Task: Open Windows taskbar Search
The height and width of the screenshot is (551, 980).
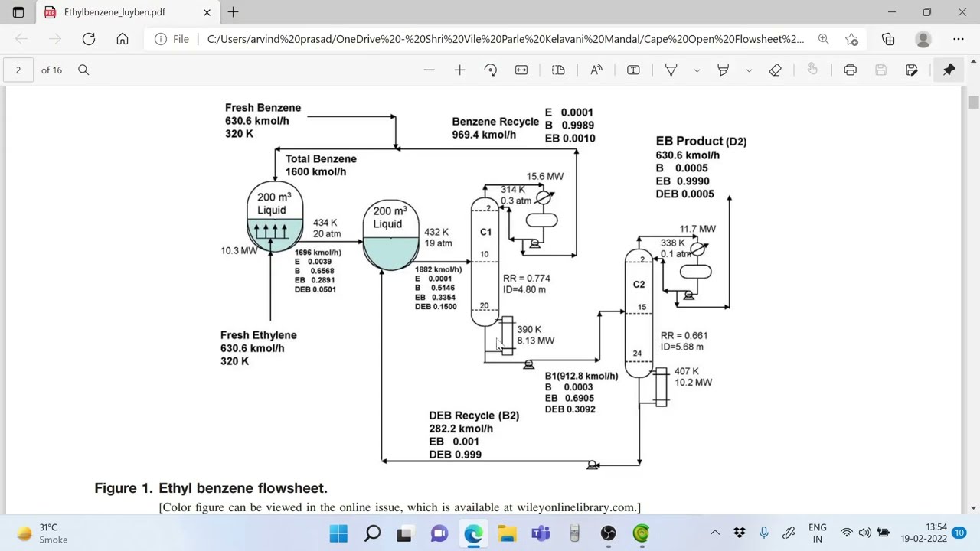Action: 372,533
